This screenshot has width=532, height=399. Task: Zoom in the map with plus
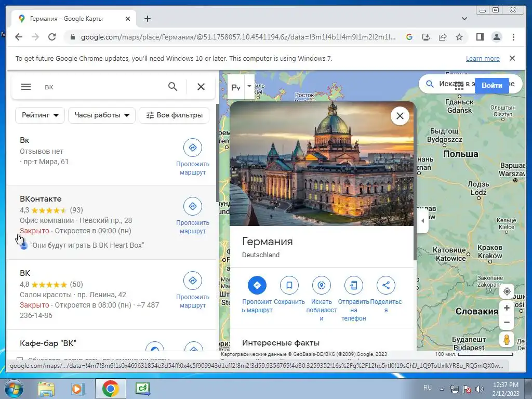point(507,308)
